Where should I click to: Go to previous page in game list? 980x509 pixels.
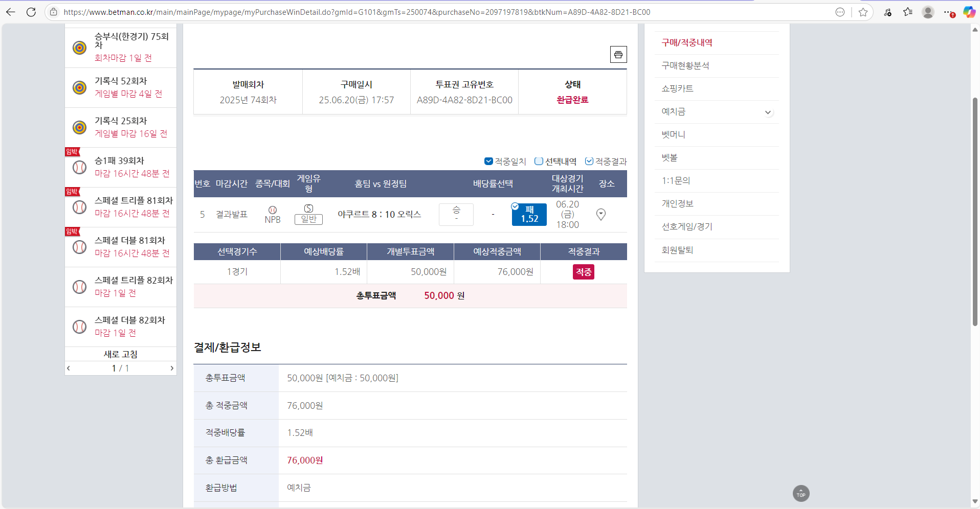pyautogui.click(x=69, y=368)
